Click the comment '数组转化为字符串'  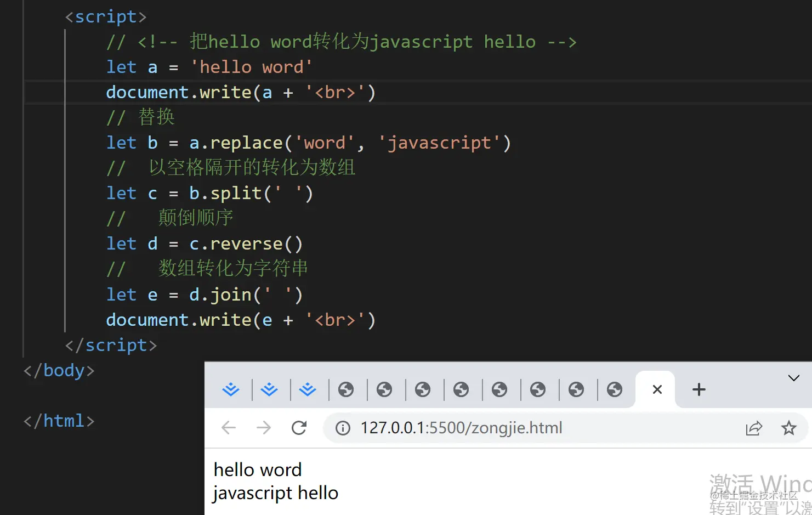coord(234,268)
